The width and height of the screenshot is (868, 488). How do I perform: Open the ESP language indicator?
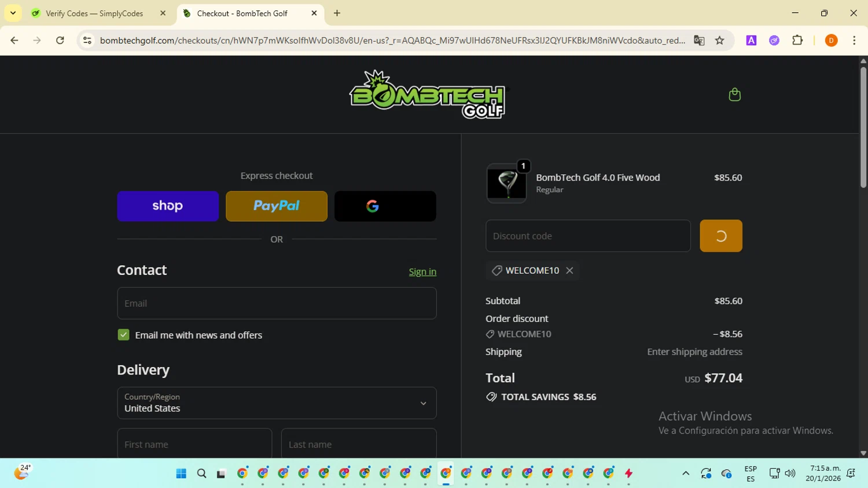coord(751,474)
